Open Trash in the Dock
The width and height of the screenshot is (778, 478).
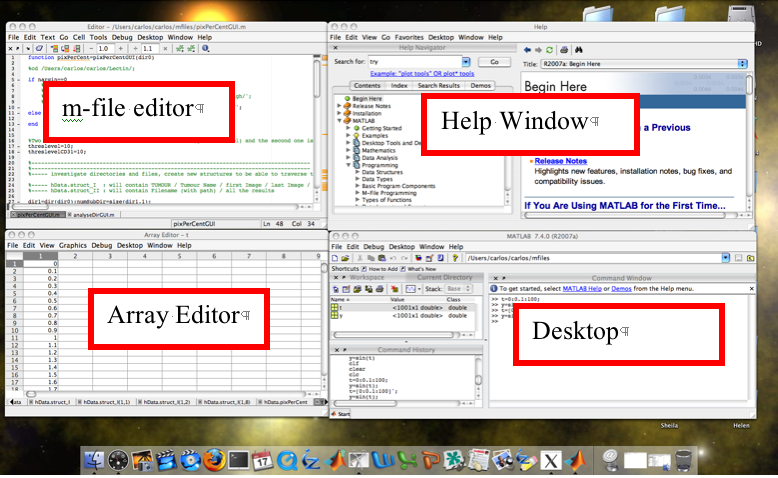pyautogui.click(x=684, y=460)
